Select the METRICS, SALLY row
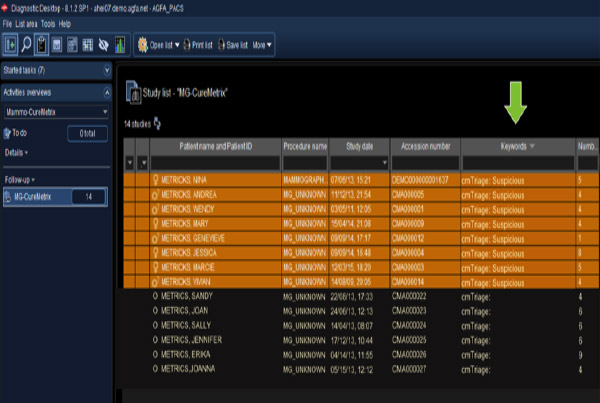 (361, 325)
